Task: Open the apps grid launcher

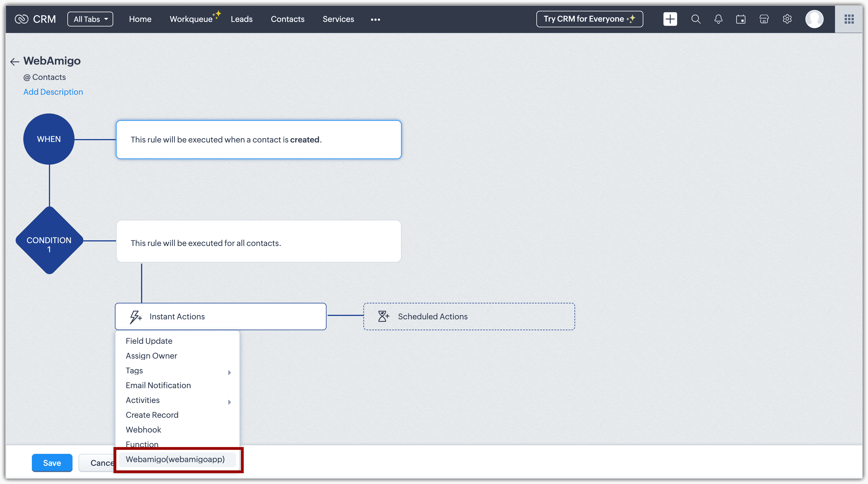Action: click(x=849, y=19)
